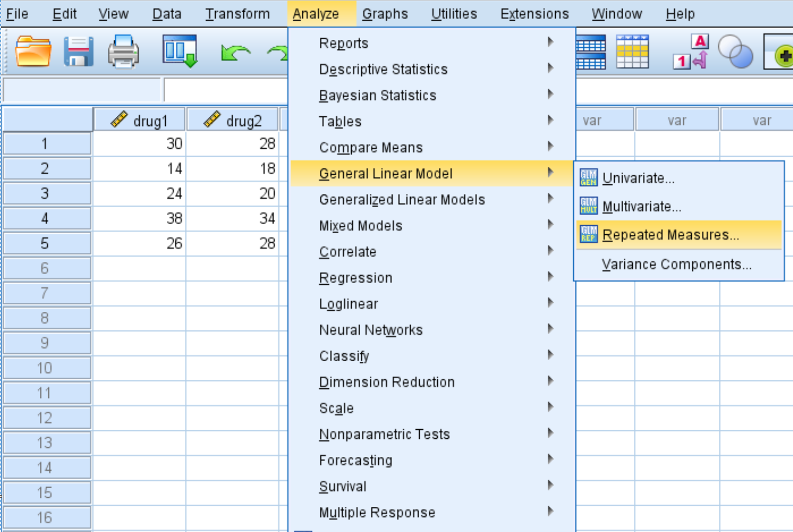The image size is (793, 532).
Task: Expand the Regression submenu
Action: 432,278
